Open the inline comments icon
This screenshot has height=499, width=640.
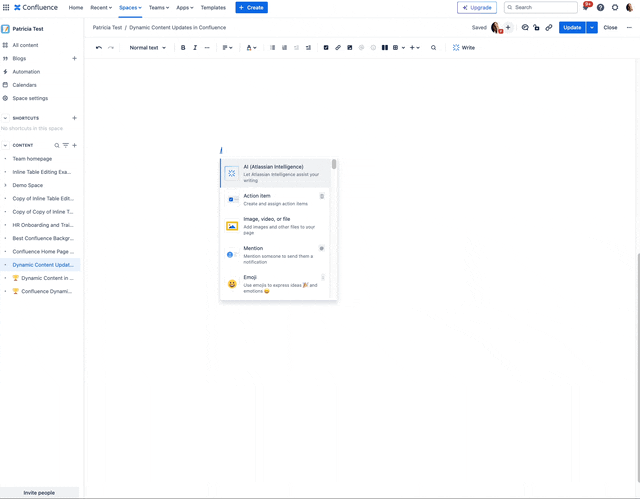pos(525,27)
